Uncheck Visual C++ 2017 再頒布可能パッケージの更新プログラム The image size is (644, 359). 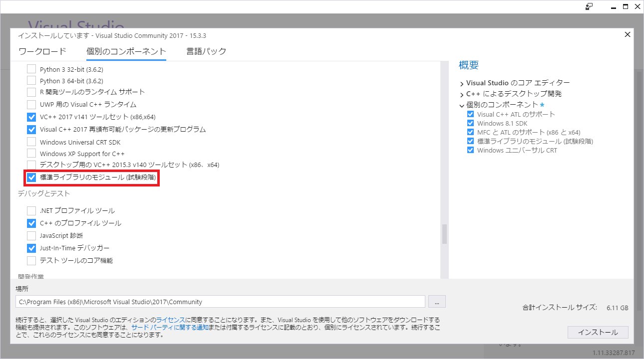(31, 130)
